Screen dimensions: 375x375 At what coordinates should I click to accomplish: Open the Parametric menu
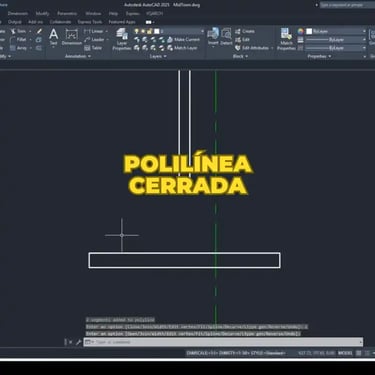click(67, 14)
